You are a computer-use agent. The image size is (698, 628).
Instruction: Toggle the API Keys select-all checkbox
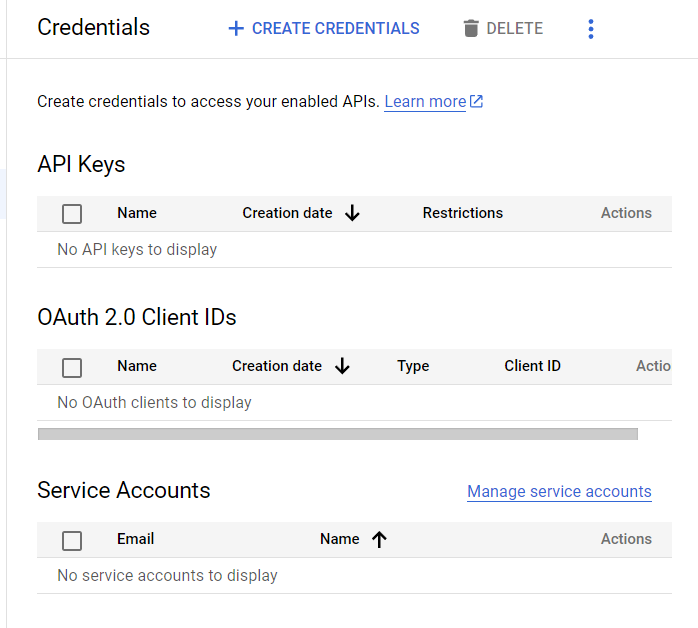tap(72, 213)
